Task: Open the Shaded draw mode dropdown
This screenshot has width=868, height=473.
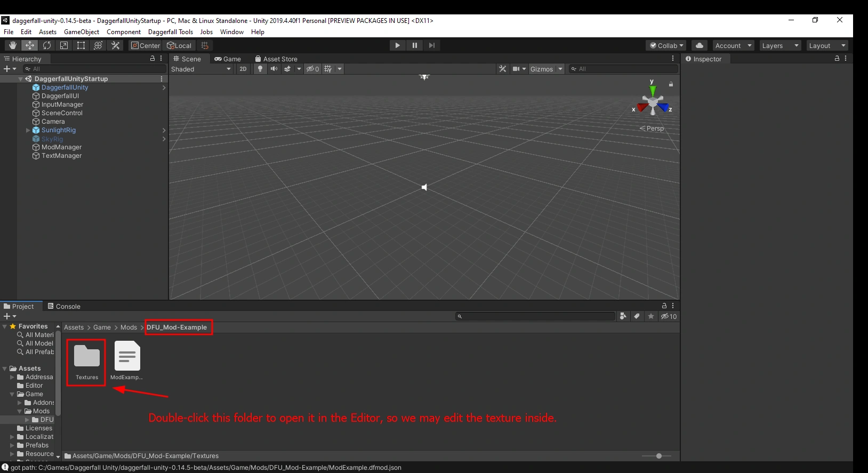Action: tap(201, 69)
